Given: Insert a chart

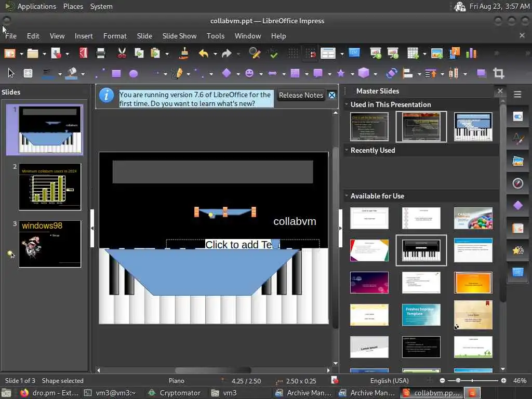Looking at the screenshot, I should coord(471,54).
